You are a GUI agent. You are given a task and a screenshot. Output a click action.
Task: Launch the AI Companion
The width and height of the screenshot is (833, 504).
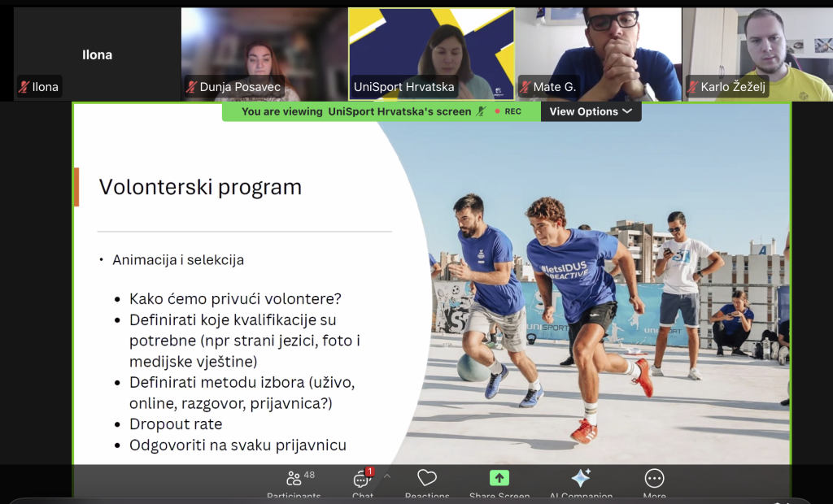coord(580,479)
